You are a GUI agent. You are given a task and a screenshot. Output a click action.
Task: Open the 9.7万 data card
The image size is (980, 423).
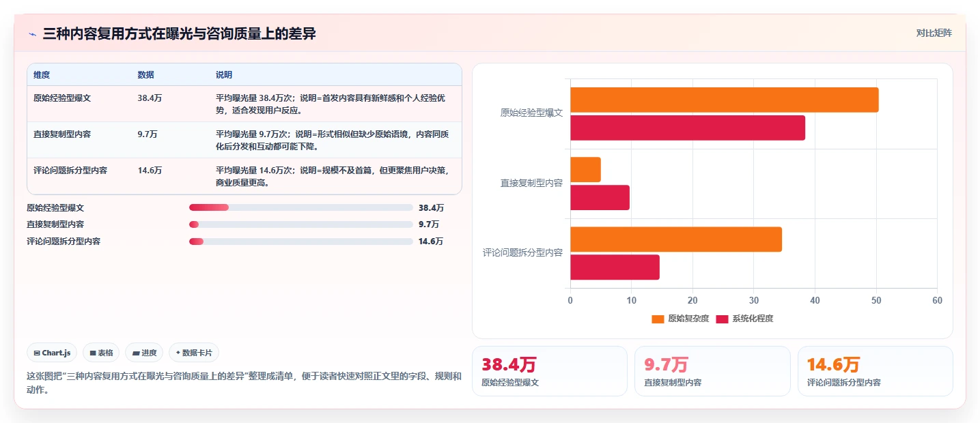click(712, 371)
